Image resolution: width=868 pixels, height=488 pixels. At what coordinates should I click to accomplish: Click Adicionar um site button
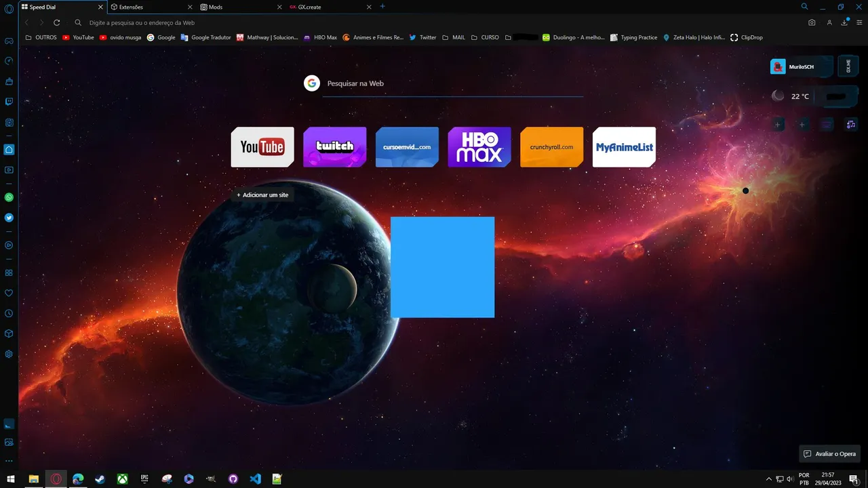pyautogui.click(x=262, y=195)
